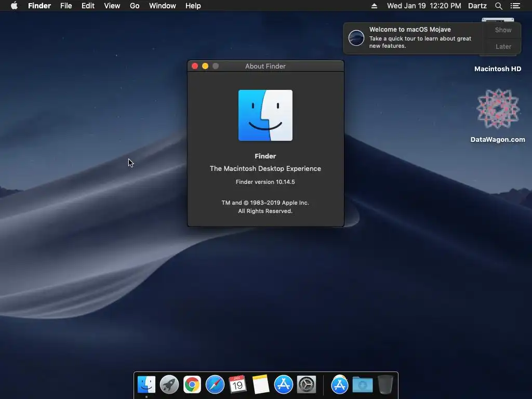Click the Apple Inc. copyright text
The image size is (532, 399).
265,207
